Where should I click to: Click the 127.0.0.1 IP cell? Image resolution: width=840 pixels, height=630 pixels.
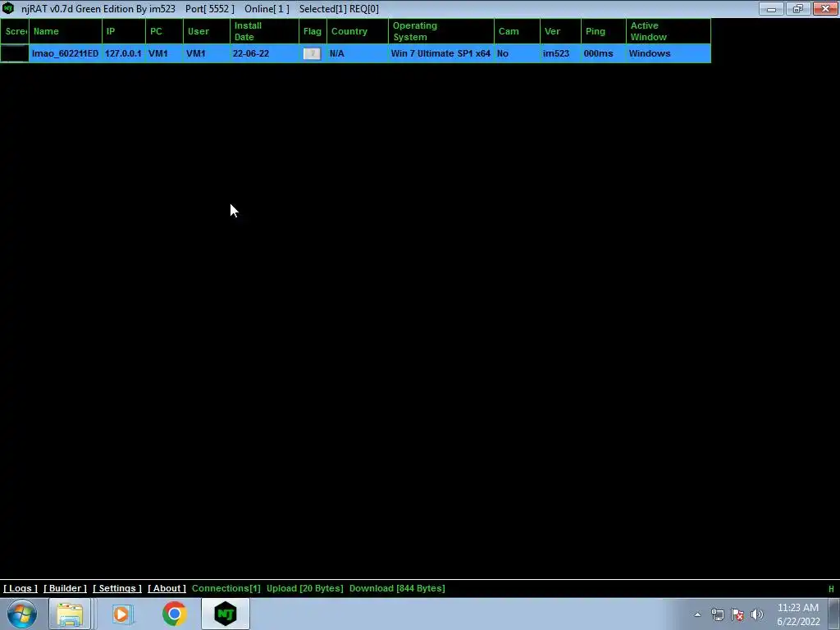[123, 53]
